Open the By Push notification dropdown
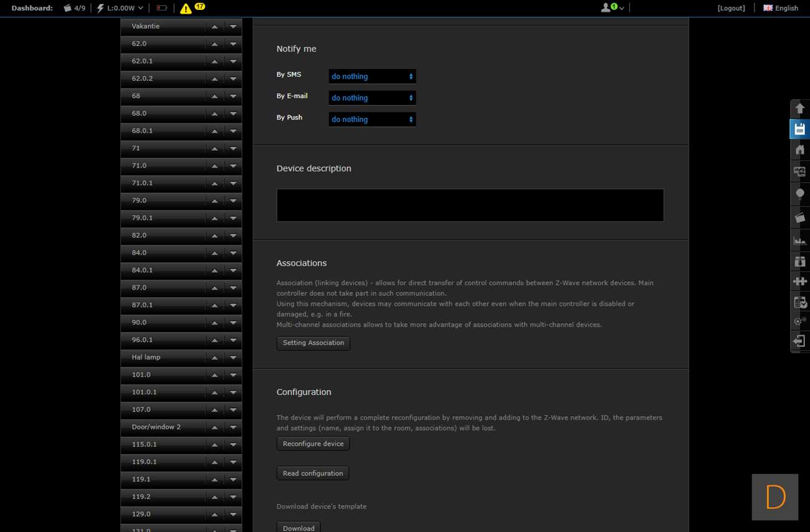Image resolution: width=810 pixels, height=532 pixels. (372, 120)
